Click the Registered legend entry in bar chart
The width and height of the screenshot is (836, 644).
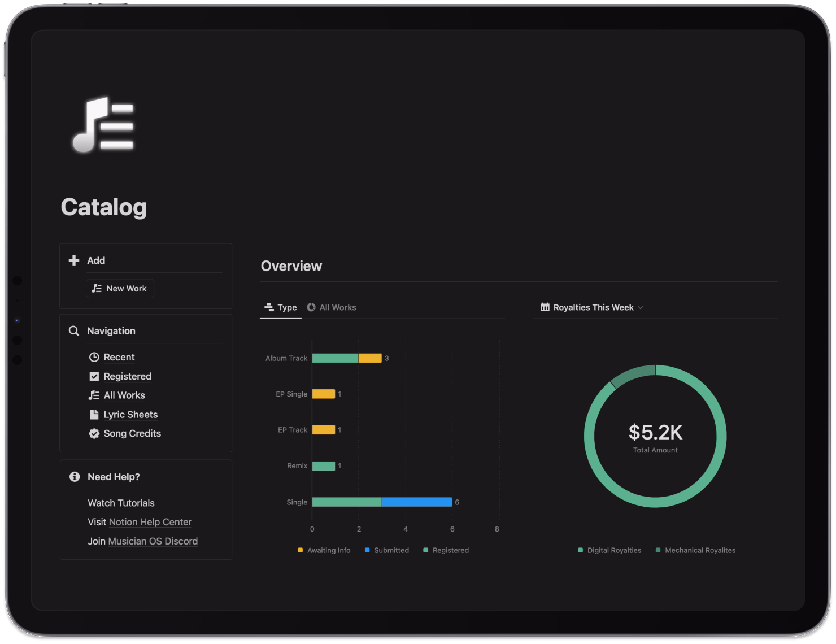point(446,550)
